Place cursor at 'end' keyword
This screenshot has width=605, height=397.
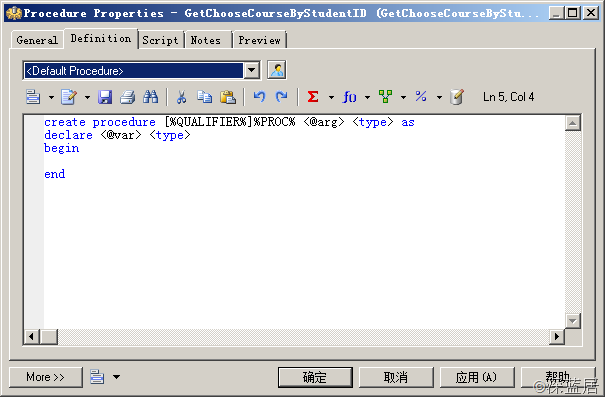55,174
